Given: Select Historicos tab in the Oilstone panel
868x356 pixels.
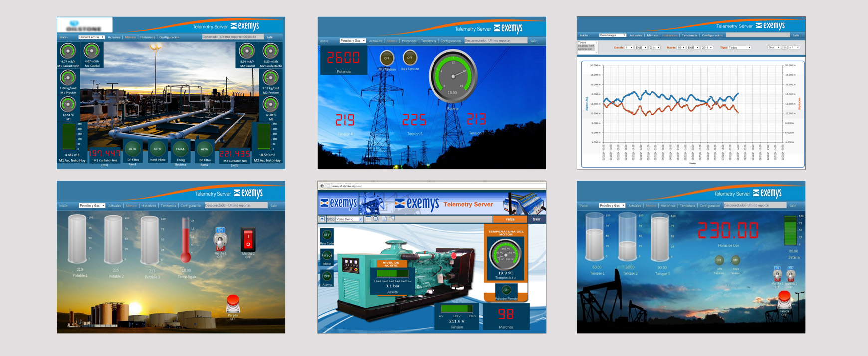Looking at the screenshot, I should pyautogui.click(x=147, y=37).
